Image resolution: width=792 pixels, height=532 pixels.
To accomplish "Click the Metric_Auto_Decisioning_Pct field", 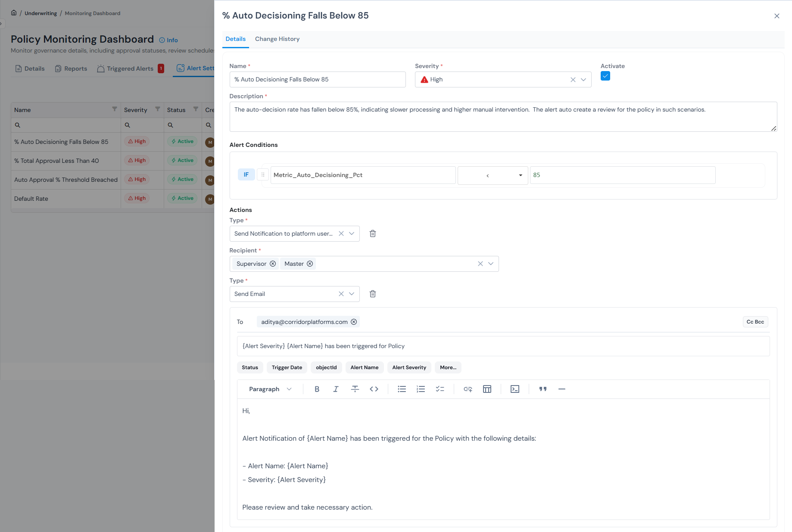I will coord(363,175).
